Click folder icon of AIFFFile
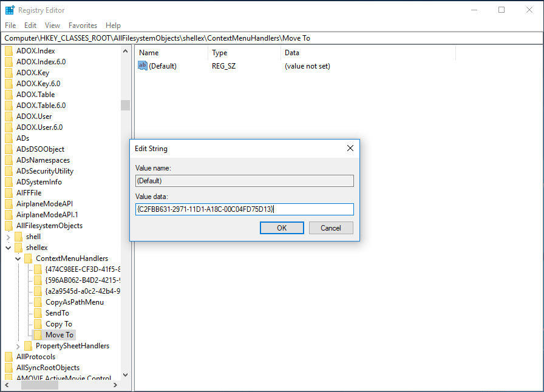The image size is (544, 392). click(9, 193)
